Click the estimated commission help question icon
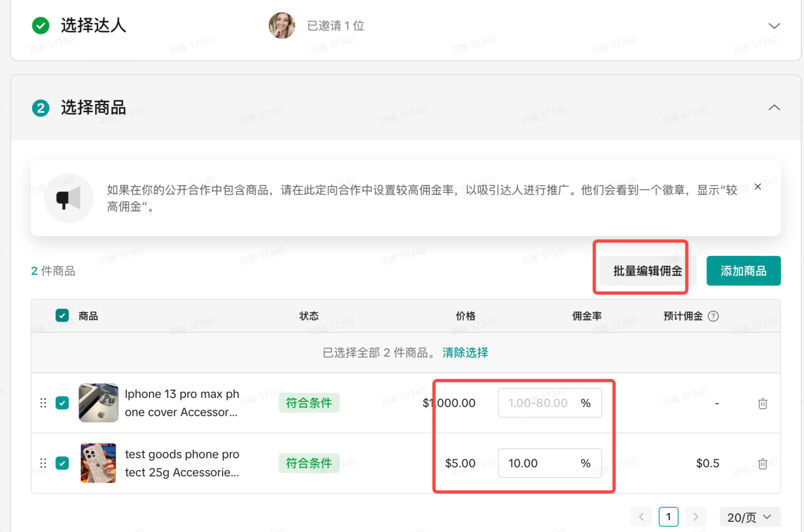 point(713,316)
